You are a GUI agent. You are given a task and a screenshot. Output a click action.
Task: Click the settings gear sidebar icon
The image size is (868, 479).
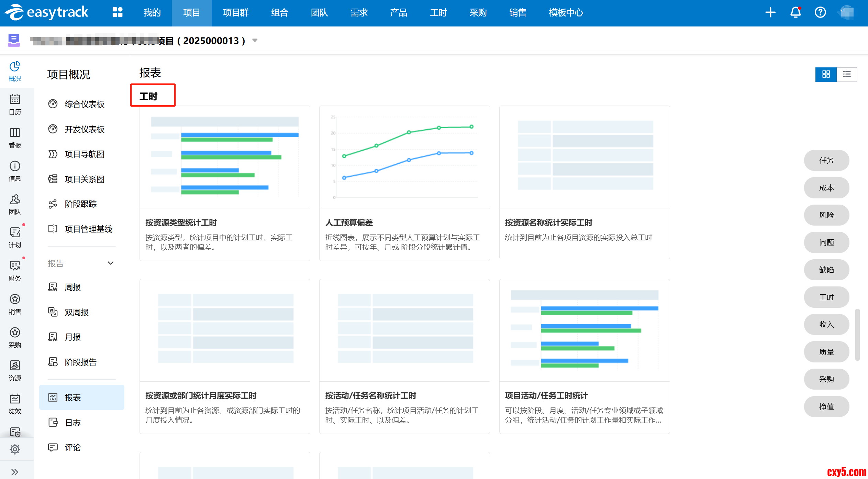tap(15, 449)
